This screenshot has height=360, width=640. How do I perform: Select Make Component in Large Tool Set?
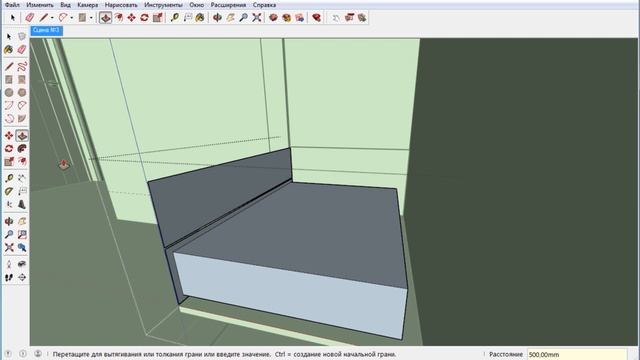[x=22, y=36]
